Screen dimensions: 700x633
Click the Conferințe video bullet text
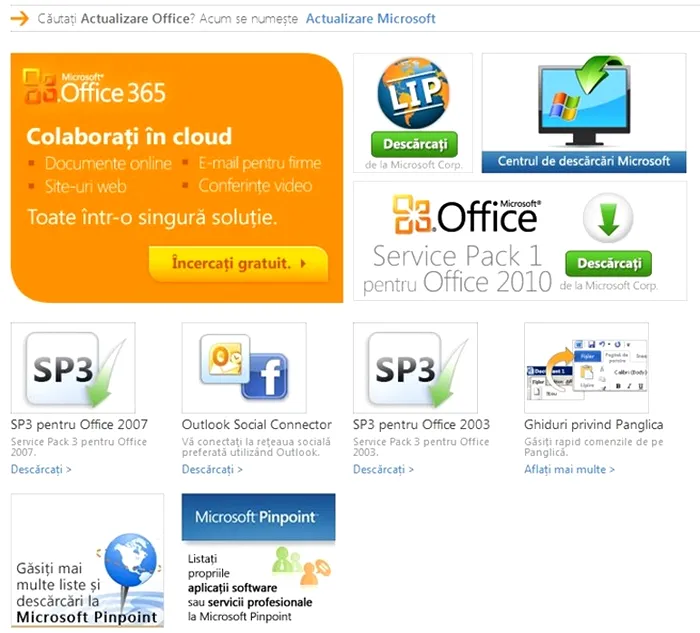(x=255, y=186)
